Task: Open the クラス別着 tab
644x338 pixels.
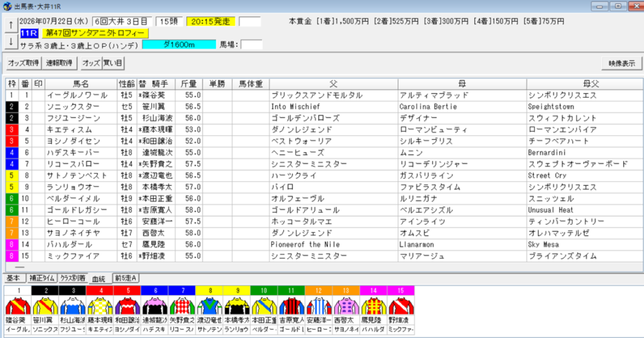Action: 73,278
